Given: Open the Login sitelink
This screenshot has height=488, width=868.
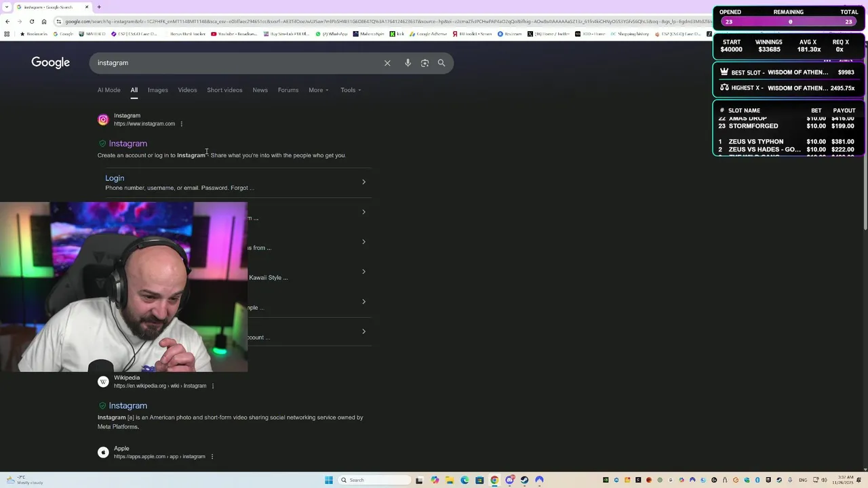Looking at the screenshot, I should pyautogui.click(x=115, y=178).
